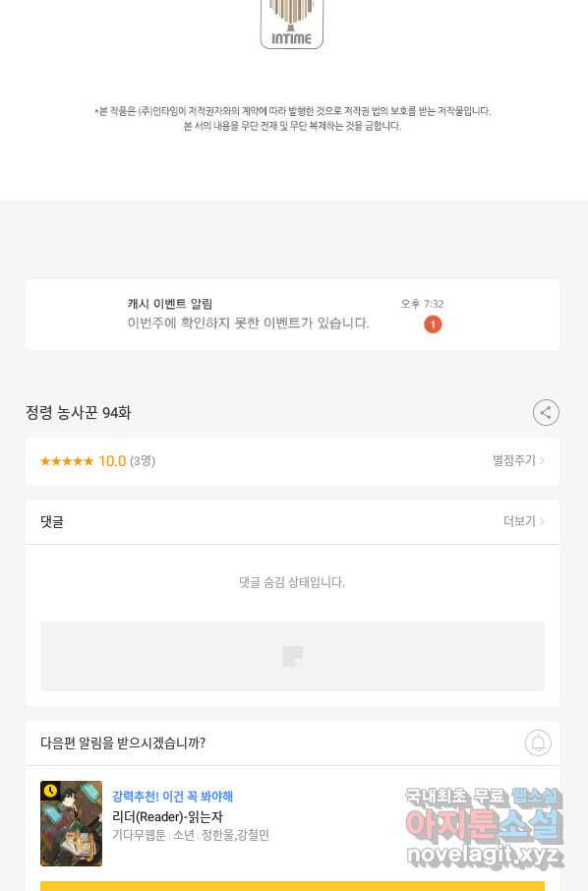Click the clock badge on the Reader cover
Screen dimensions: 588x891
point(50,791)
